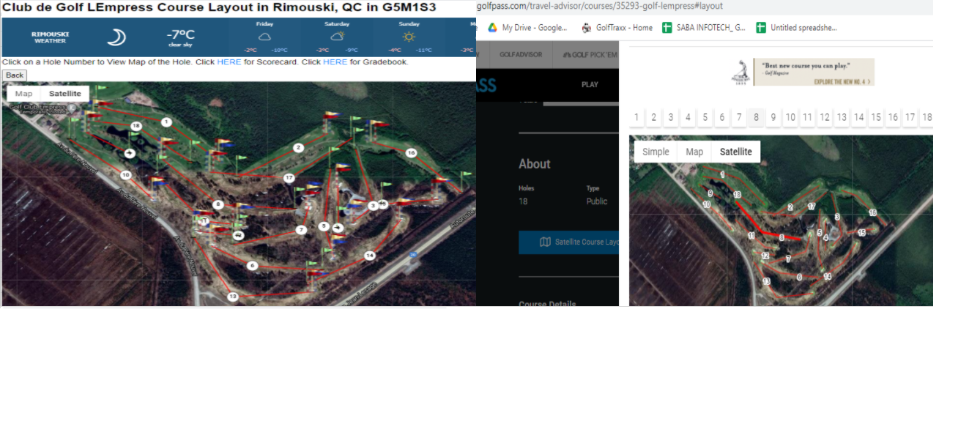Click the Back button
980x435 pixels.
click(x=15, y=75)
